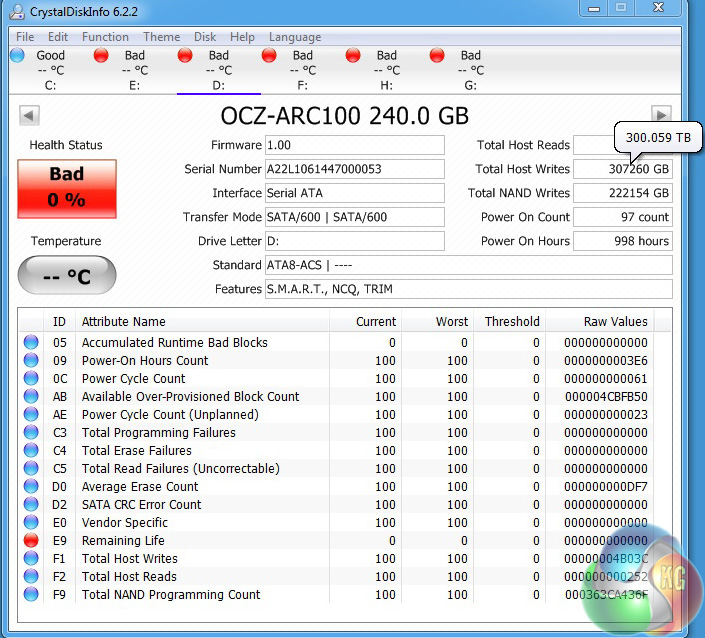
Task: Select the Good status C: drive icon
Action: tap(17, 56)
